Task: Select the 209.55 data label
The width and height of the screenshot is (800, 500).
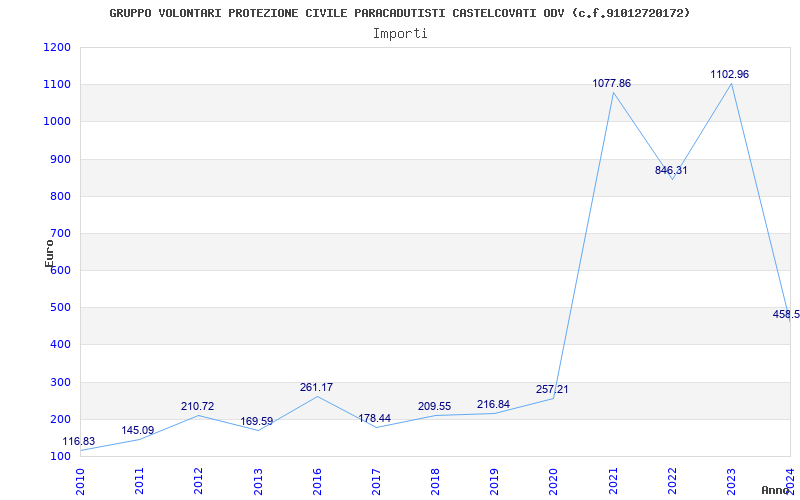Action: (434, 407)
